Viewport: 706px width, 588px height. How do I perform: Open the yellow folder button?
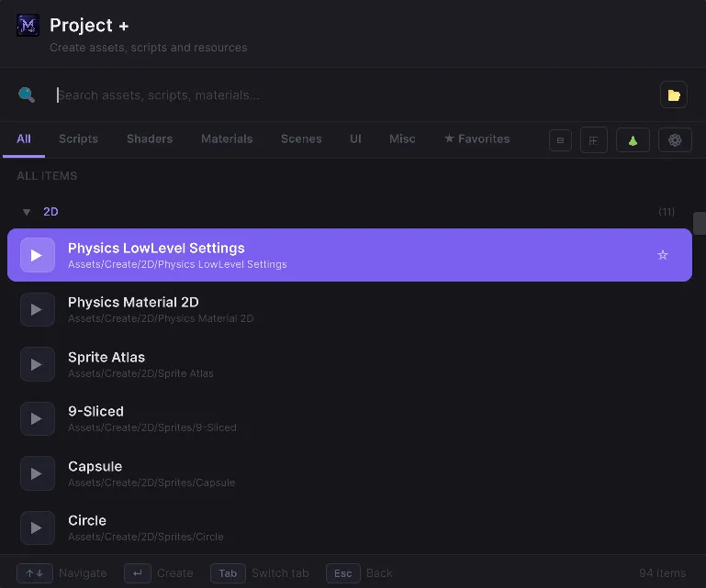[x=674, y=94]
